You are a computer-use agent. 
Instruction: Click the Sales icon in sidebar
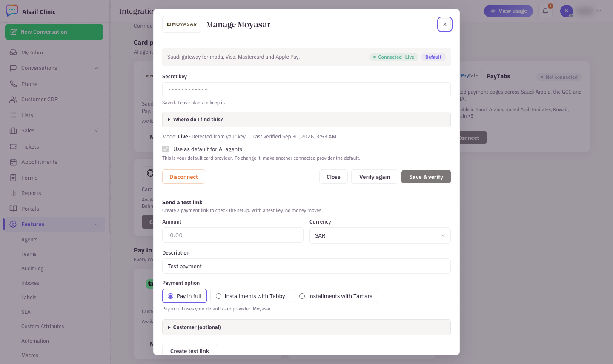[13, 130]
